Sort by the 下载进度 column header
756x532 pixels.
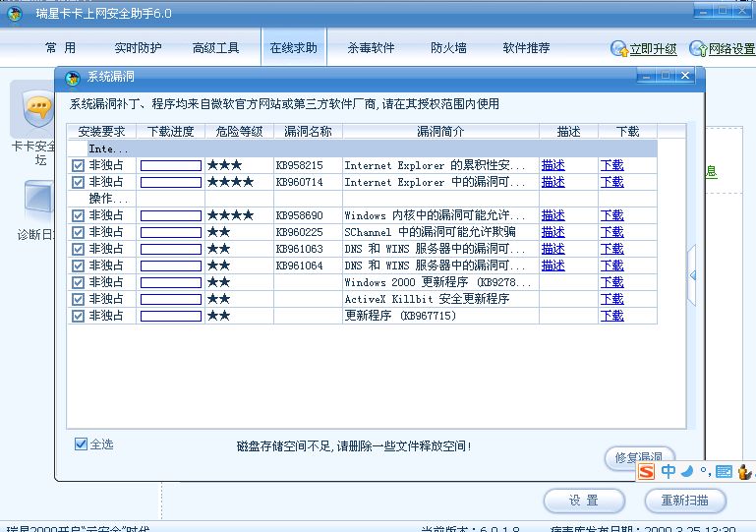tap(171, 131)
